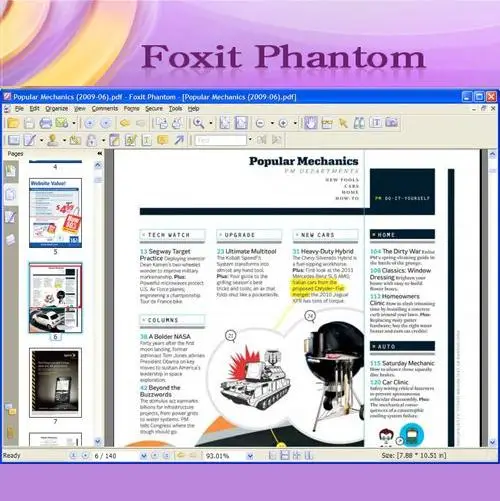This screenshot has width=500, height=501.
Task: Click the Email document toolbar icon
Action: (62, 123)
